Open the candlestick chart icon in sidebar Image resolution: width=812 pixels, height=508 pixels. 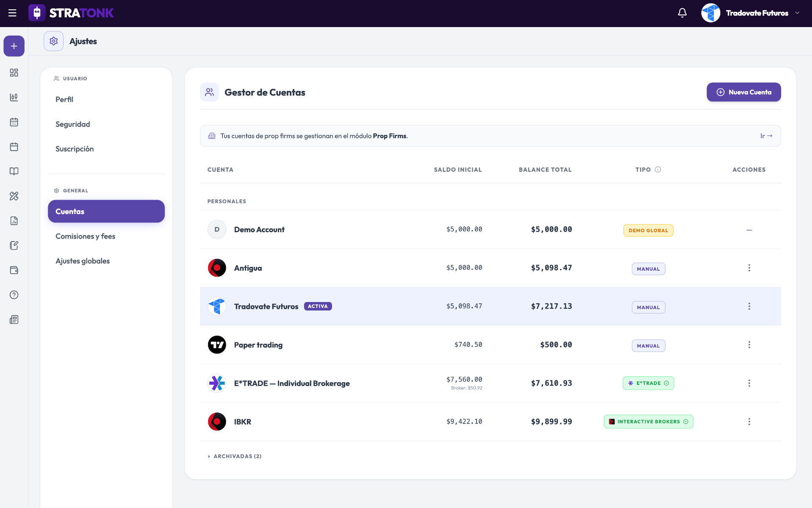click(x=14, y=97)
